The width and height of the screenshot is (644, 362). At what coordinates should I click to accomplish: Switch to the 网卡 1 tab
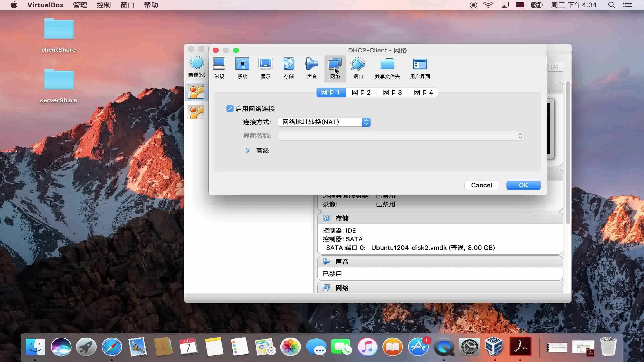point(331,93)
